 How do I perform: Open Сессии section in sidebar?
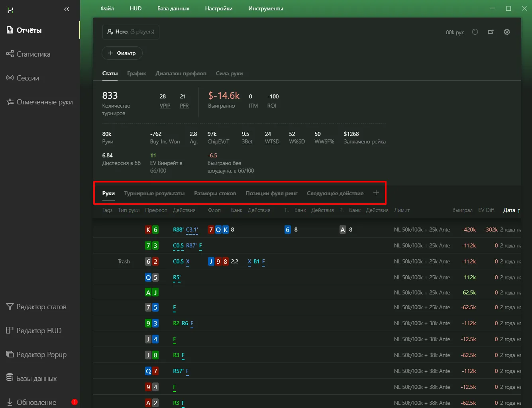tap(28, 78)
